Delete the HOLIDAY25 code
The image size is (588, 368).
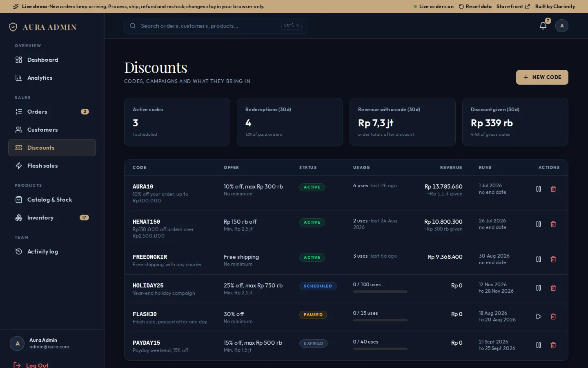[553, 288]
